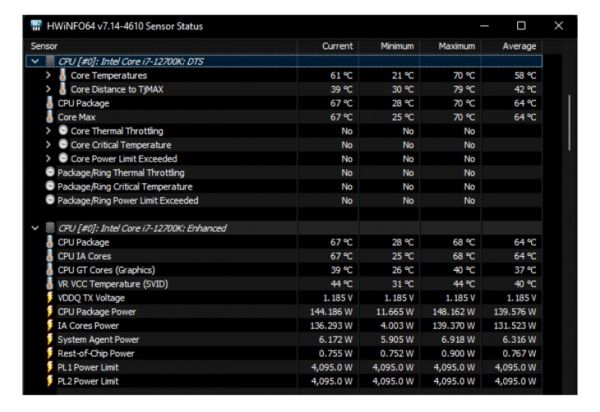The image size is (600, 412).
Task: Expand the Core Distance to TjMAX row
Action: (49, 89)
